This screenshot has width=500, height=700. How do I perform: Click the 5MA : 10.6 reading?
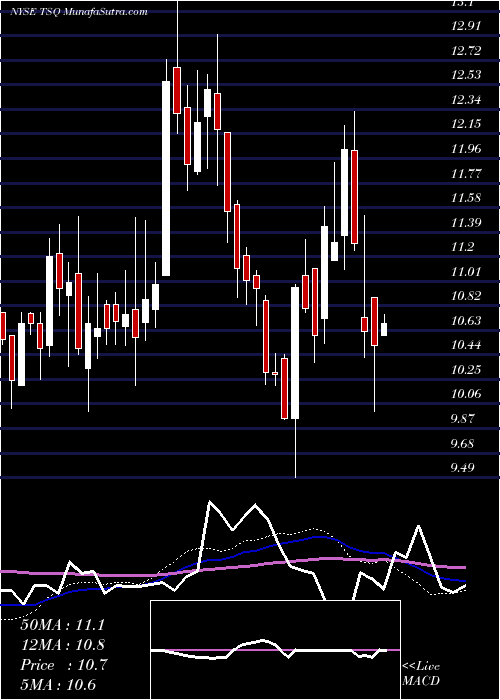58,685
